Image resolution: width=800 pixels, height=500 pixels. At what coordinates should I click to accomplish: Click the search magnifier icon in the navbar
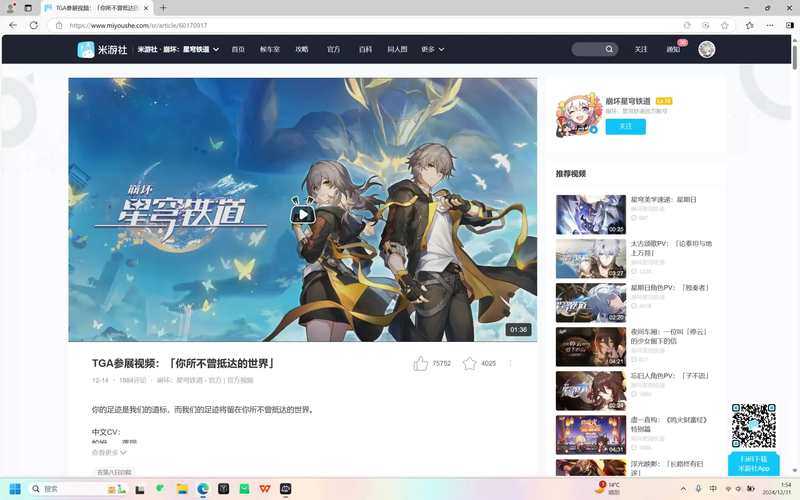tap(609, 49)
